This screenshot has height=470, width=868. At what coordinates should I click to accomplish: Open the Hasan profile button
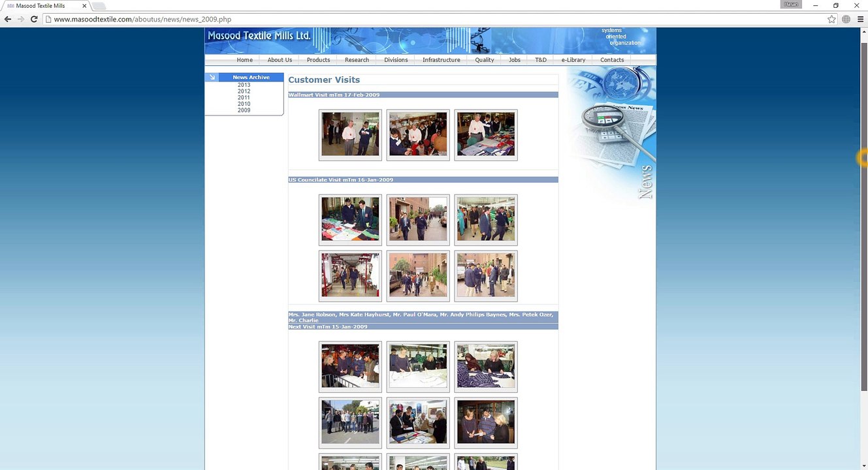click(791, 5)
